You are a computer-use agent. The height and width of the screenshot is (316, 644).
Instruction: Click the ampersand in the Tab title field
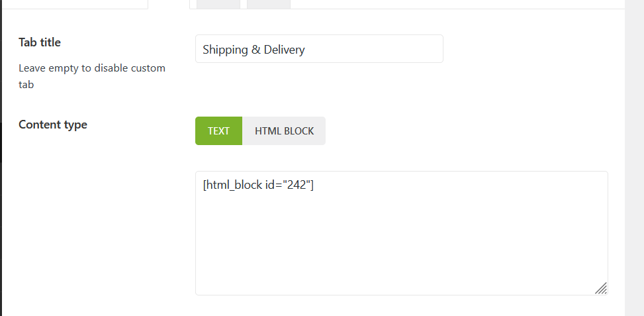click(255, 50)
